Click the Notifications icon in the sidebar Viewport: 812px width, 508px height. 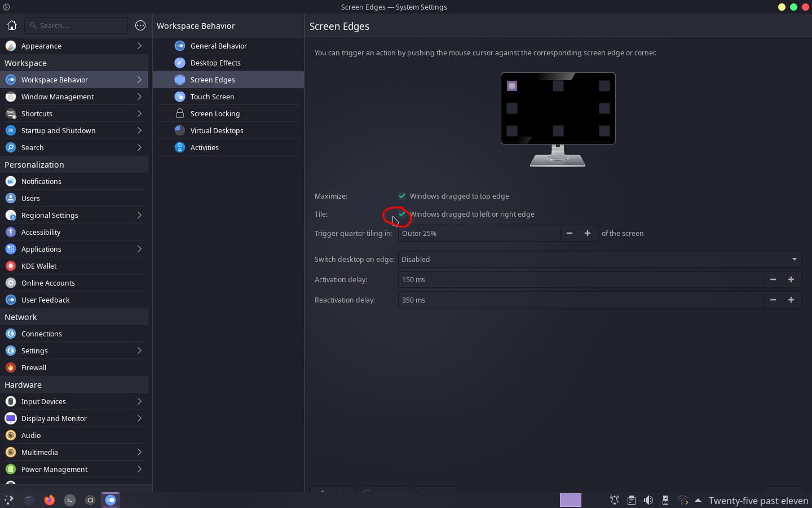tap(11, 181)
